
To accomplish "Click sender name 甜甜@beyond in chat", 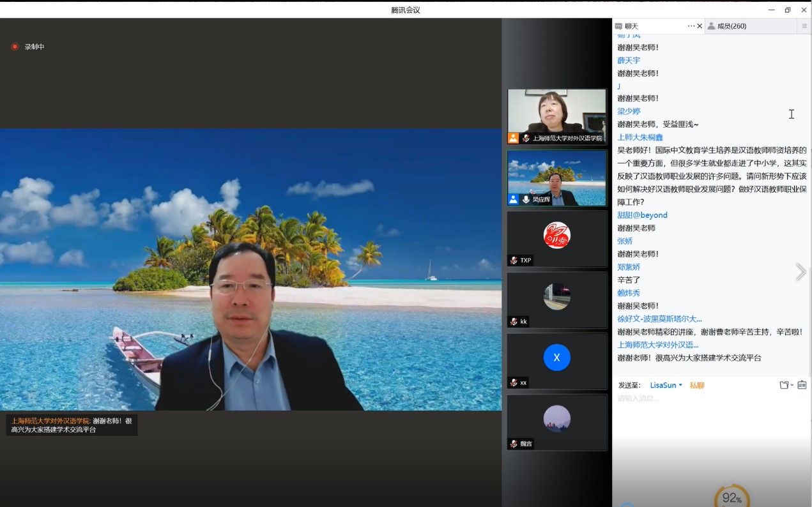I will click(x=642, y=215).
